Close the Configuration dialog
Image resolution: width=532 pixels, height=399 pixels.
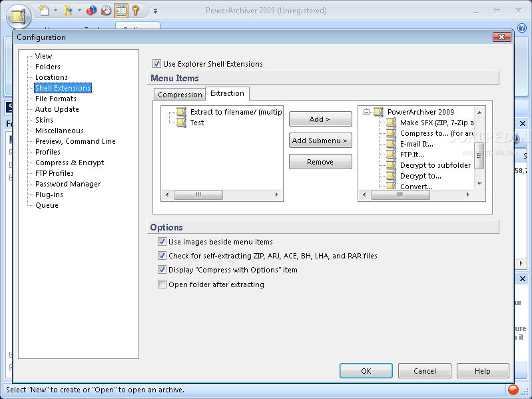(502, 37)
